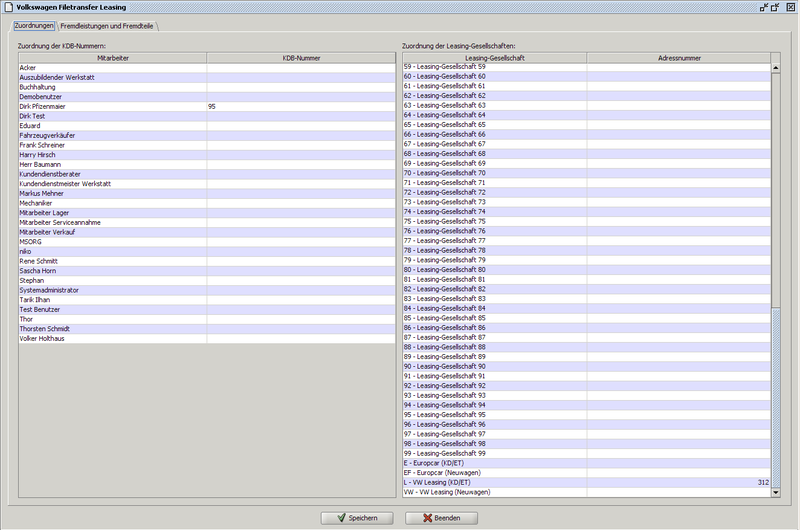Click the scrollbar up arrow in leasing list
Image resolution: width=800 pixels, height=530 pixels.
pyautogui.click(x=776, y=68)
